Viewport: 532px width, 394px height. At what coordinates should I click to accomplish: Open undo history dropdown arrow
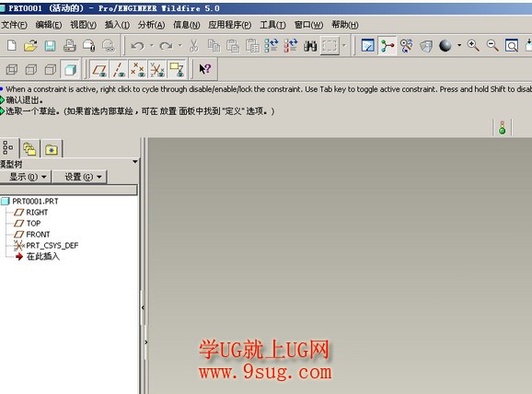152,45
